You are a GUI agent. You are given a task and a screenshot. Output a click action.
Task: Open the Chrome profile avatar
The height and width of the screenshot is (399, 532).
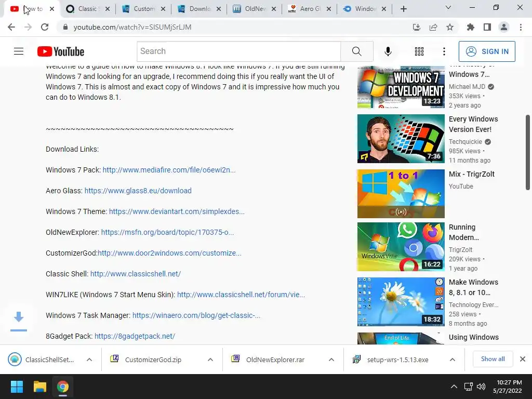503,27
